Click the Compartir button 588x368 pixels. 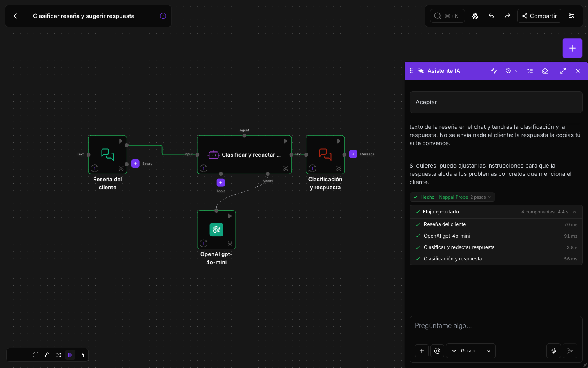pos(539,16)
